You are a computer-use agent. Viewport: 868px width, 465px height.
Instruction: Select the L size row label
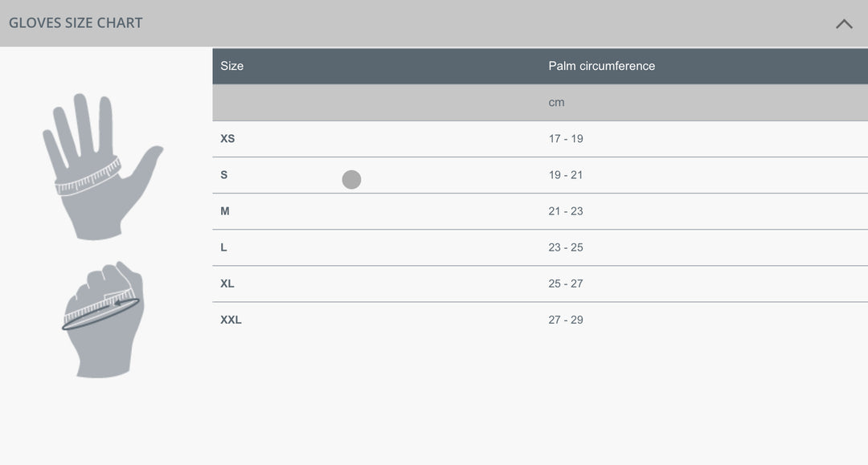pyautogui.click(x=223, y=247)
